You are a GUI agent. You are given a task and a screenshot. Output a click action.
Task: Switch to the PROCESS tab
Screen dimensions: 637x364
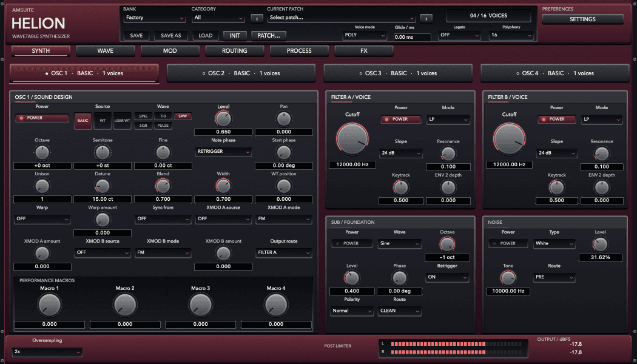click(299, 51)
